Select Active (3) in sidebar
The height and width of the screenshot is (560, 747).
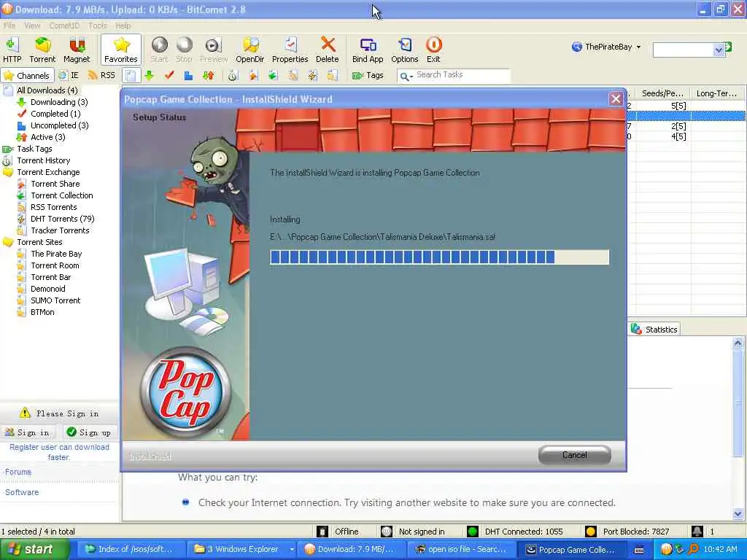tap(47, 136)
